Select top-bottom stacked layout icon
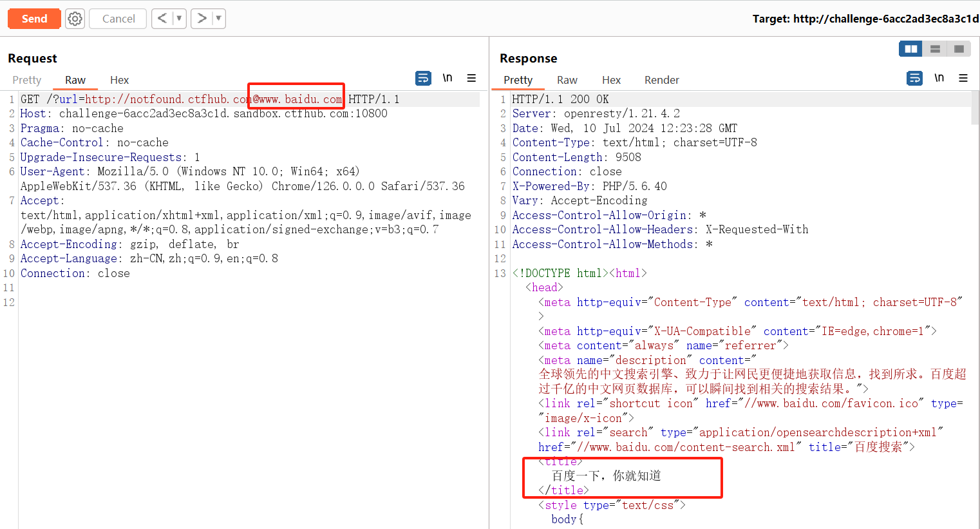This screenshot has height=529, width=980. (x=935, y=49)
